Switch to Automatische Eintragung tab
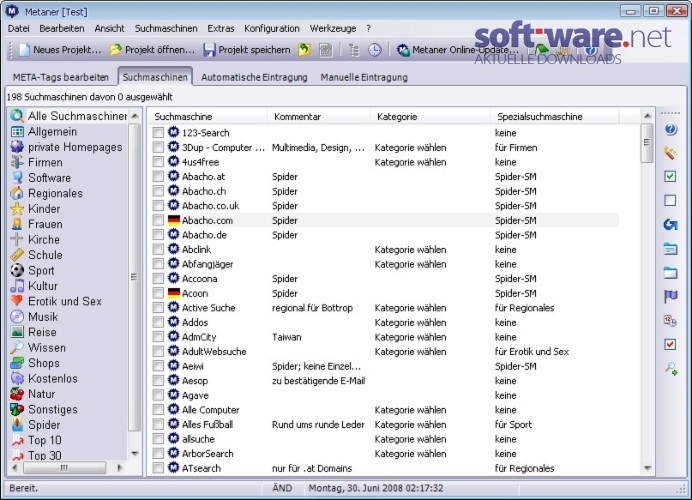The image size is (692, 500). pos(254,77)
